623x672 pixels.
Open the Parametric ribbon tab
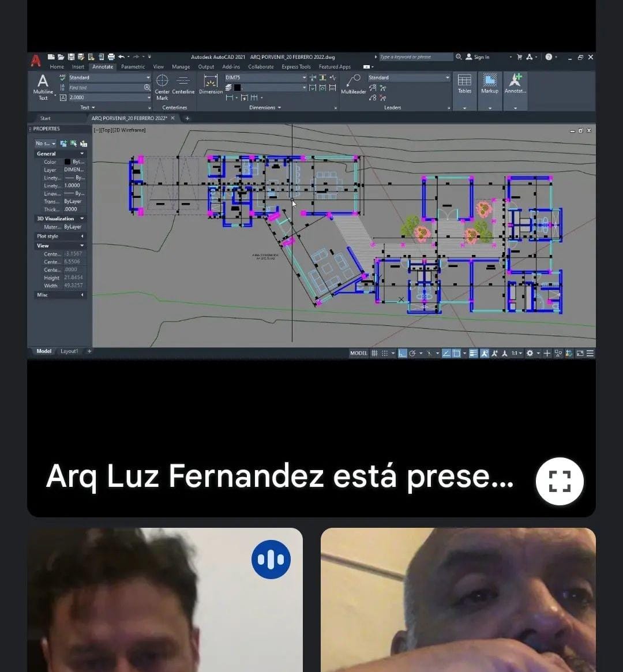[133, 67]
